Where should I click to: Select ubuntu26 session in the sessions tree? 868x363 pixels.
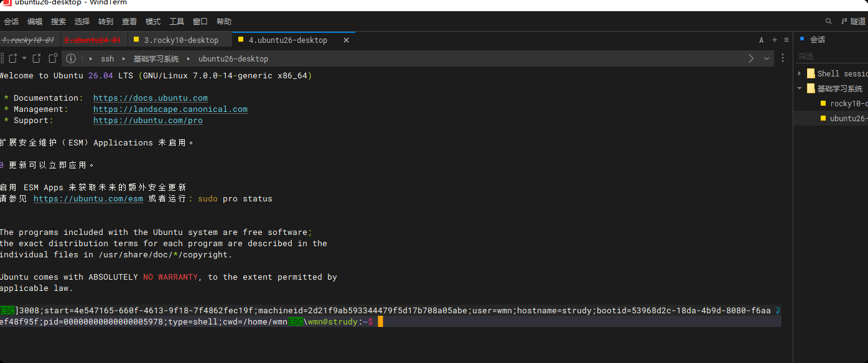pos(844,118)
